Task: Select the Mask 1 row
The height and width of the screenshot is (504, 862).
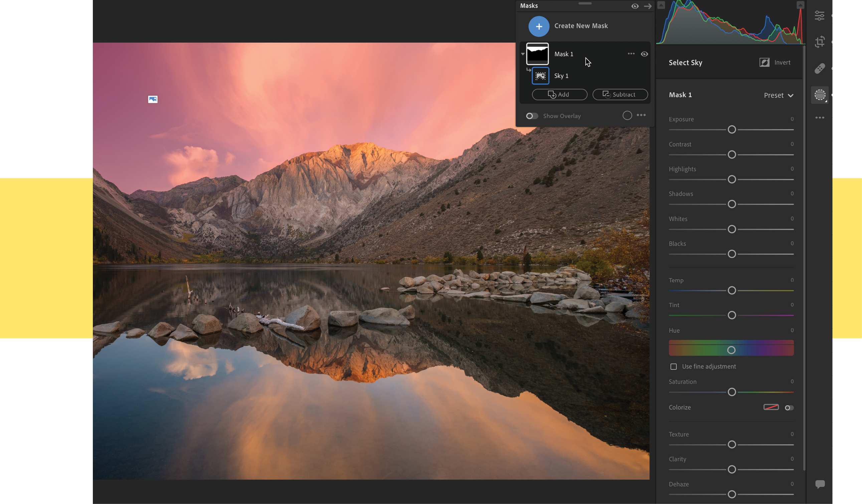Action: 585,54
